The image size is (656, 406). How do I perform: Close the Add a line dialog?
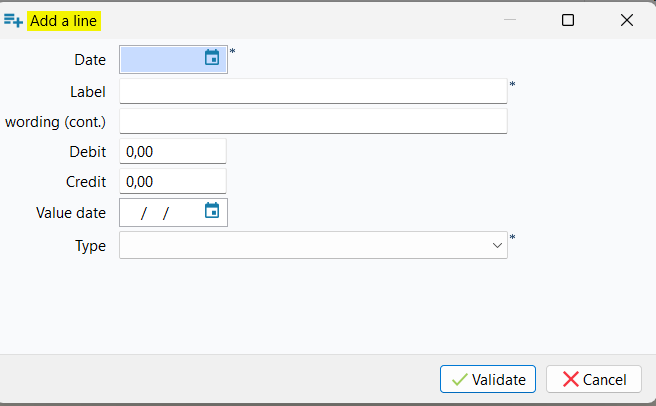627,20
